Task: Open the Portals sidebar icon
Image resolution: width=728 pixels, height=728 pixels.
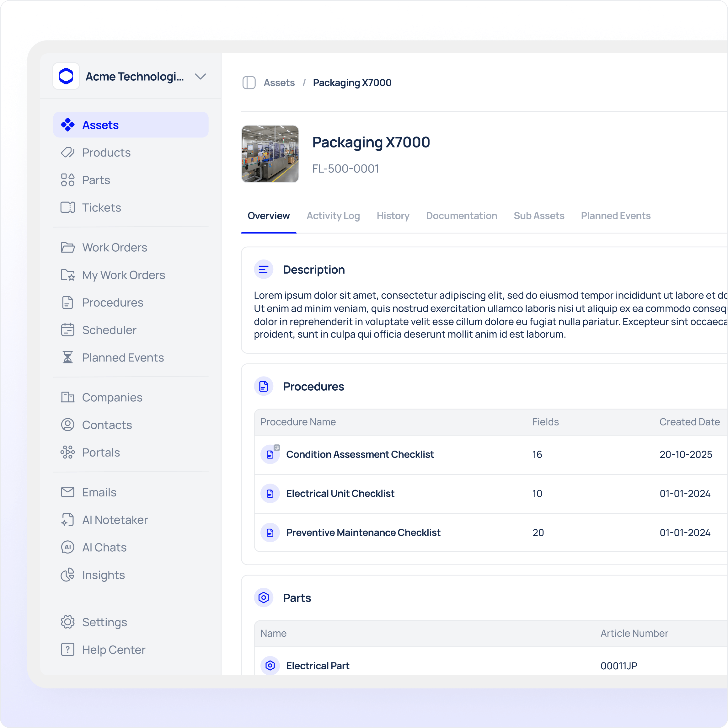Action: coord(67,452)
